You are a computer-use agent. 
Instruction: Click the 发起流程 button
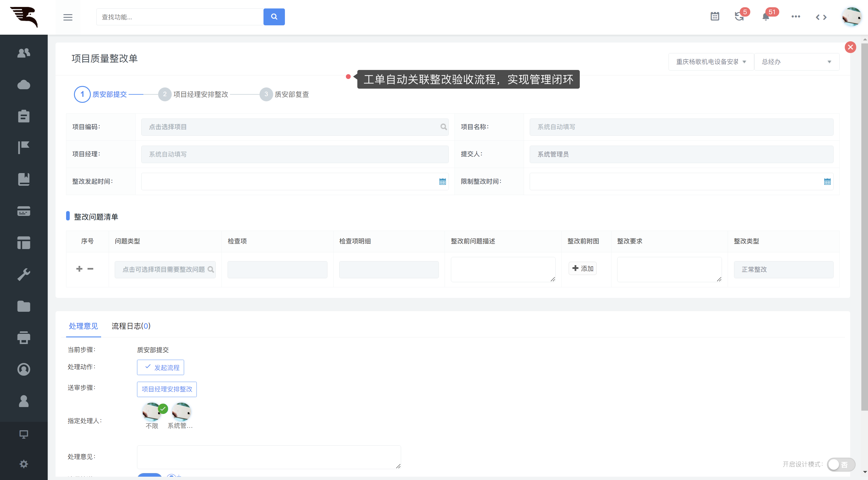tap(160, 368)
